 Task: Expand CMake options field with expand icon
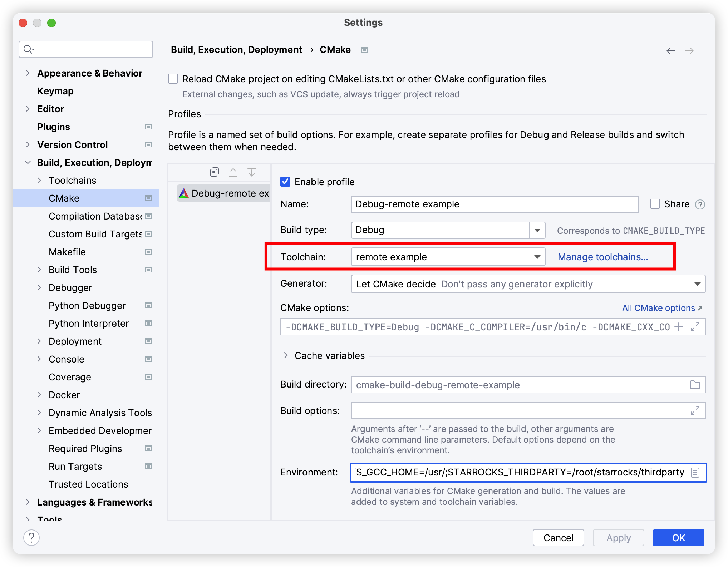(695, 327)
